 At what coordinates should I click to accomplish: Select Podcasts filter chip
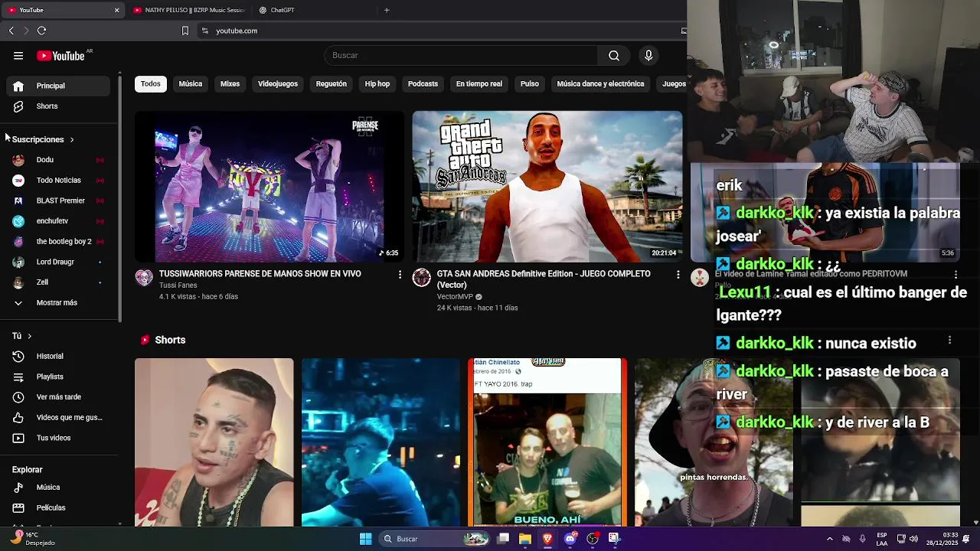click(423, 83)
